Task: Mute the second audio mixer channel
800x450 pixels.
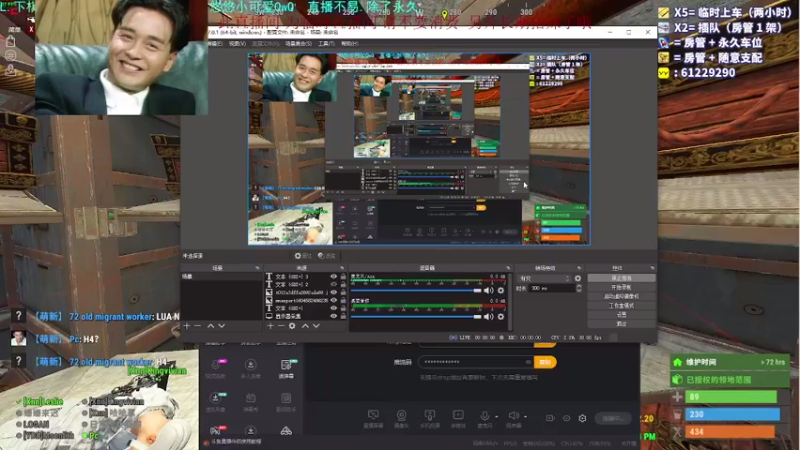Action: coord(489,317)
